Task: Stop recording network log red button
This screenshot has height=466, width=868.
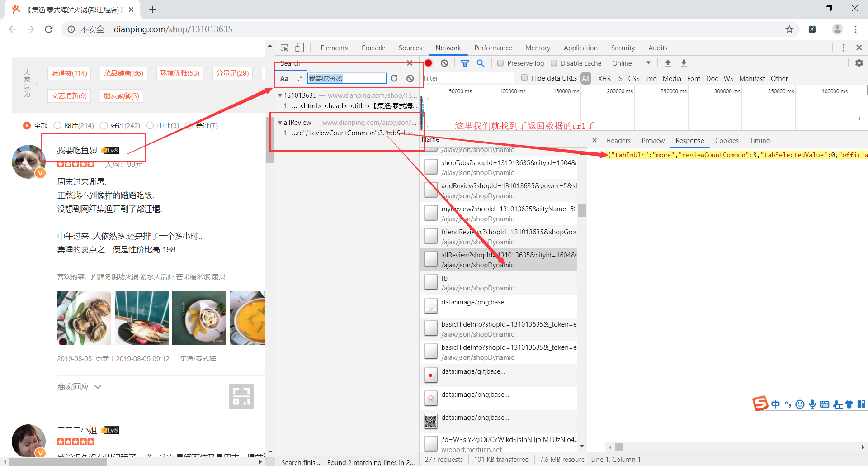Action: click(429, 63)
